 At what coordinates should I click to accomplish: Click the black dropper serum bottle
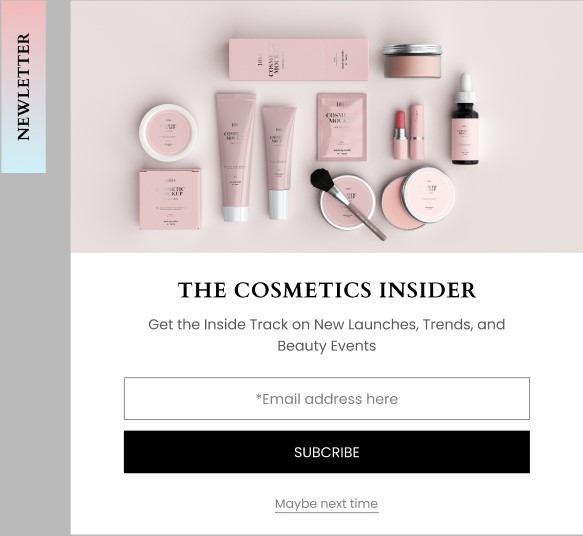(465, 121)
